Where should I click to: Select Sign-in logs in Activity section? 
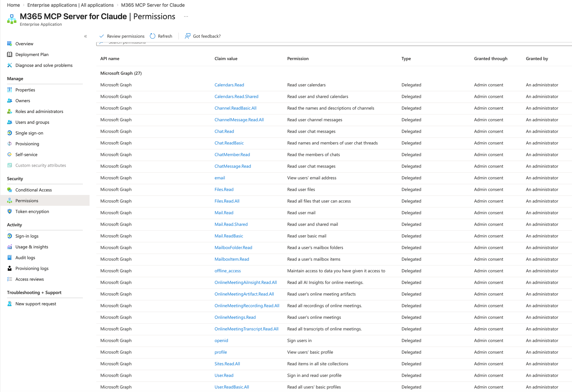27,236
